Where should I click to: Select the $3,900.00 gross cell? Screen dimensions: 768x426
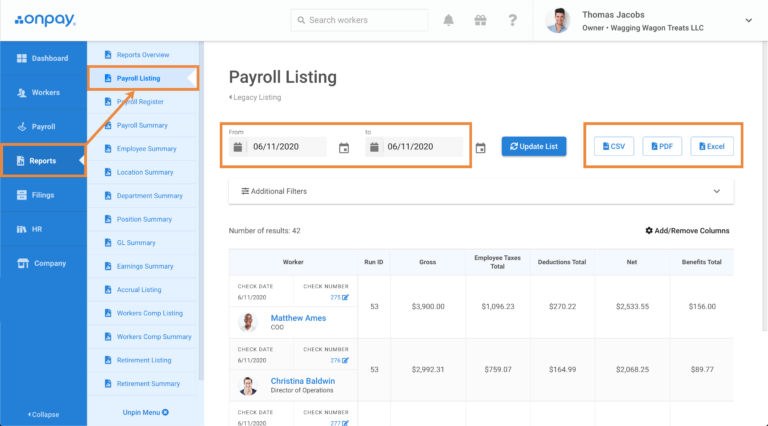click(428, 307)
